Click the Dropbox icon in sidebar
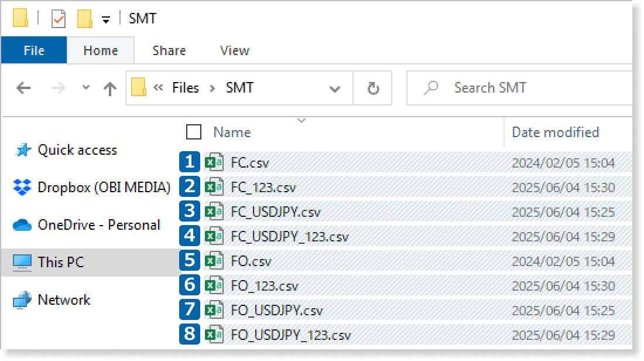 pos(22,188)
